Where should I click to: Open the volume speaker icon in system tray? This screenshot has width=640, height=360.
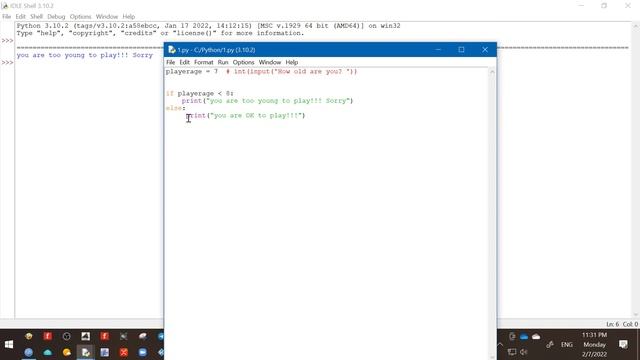click(x=524, y=352)
